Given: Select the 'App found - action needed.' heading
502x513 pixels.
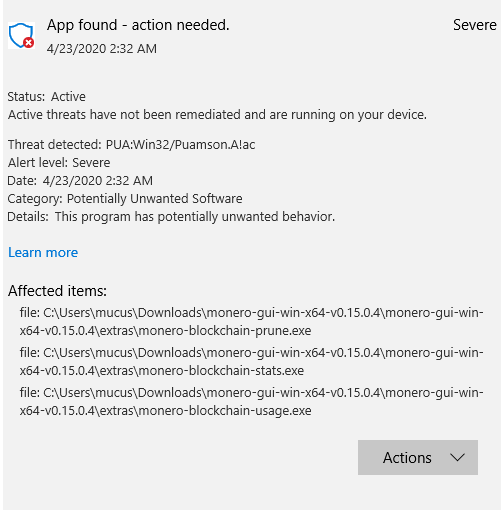Looking at the screenshot, I should (138, 25).
